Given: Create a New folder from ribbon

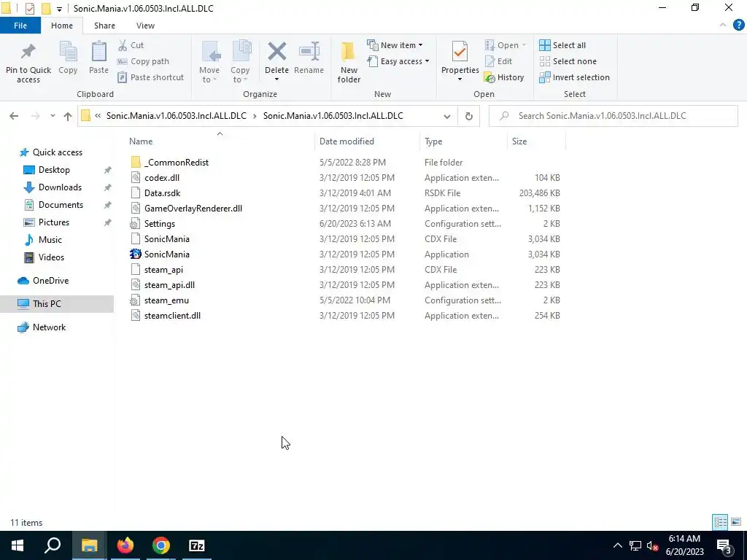Looking at the screenshot, I should [x=349, y=63].
